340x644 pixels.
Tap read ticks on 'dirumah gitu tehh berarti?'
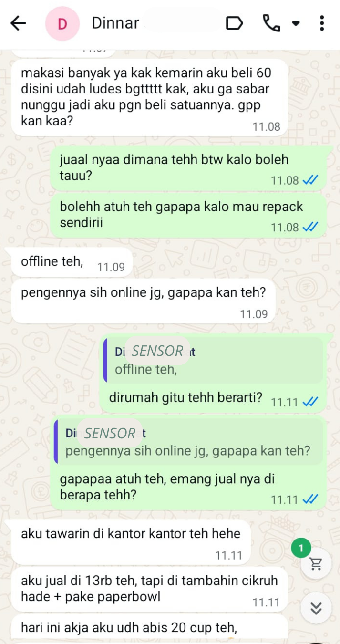[310, 402]
